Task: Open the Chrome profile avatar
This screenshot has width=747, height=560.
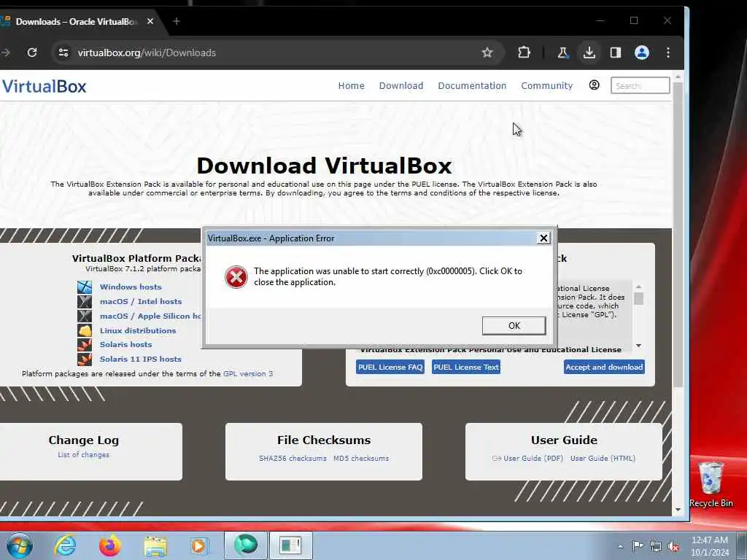Action: [642, 52]
